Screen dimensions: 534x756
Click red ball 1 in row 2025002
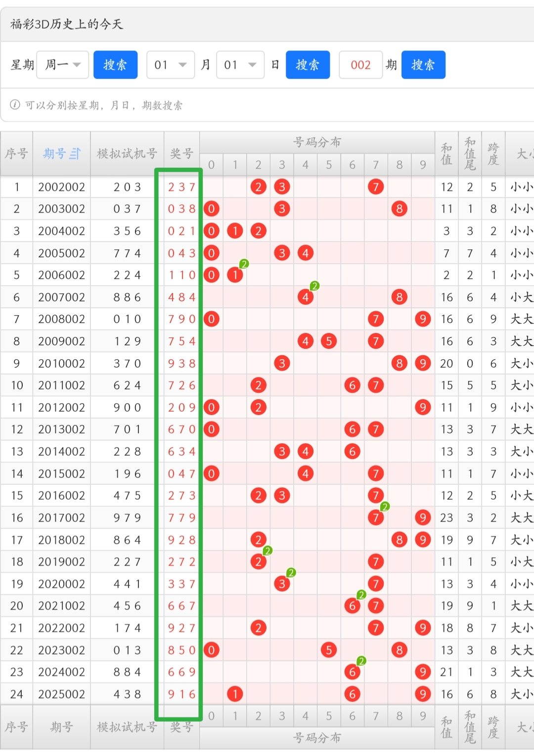tap(235, 694)
